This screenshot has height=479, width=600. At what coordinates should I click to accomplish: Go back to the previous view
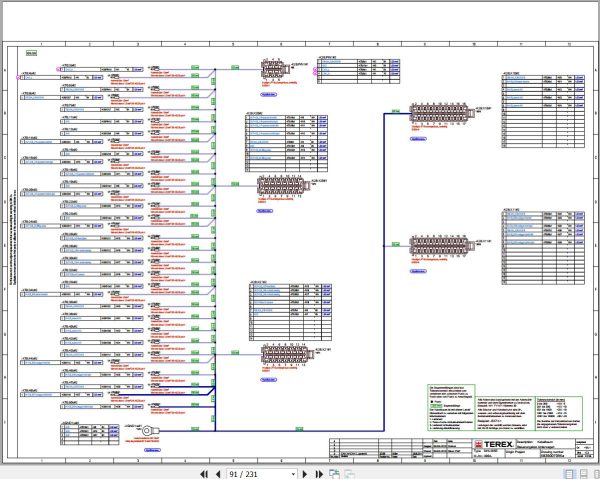[334, 474]
